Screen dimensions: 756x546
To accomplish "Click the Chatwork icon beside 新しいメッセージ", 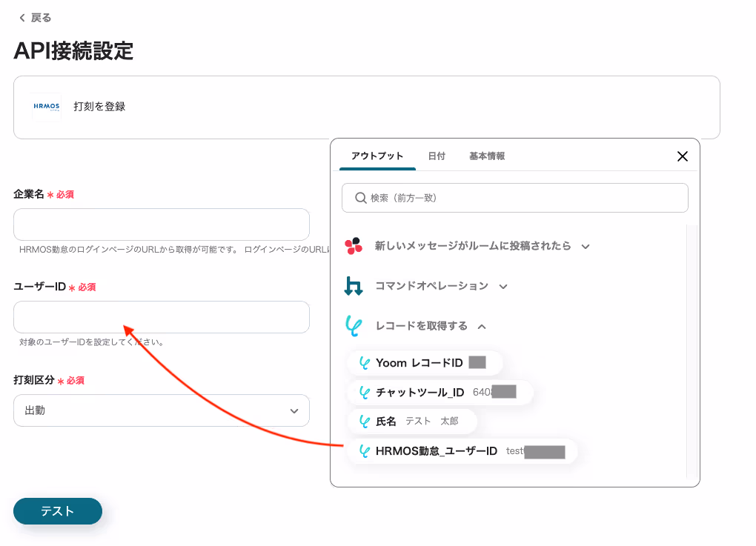I will tap(354, 246).
